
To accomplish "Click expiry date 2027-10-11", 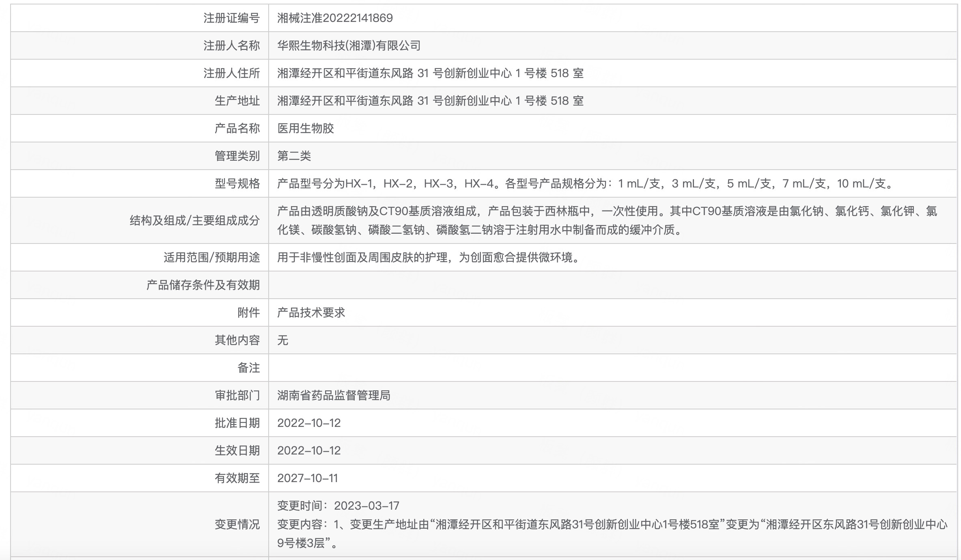I will [x=308, y=478].
